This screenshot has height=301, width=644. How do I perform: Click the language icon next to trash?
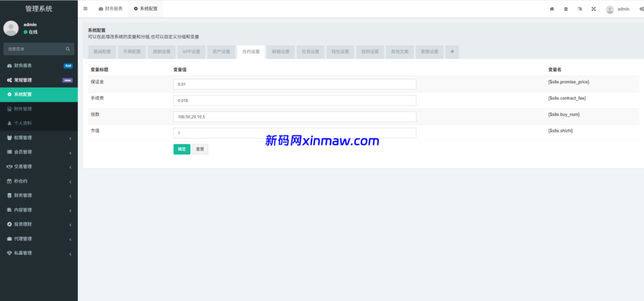[579, 9]
